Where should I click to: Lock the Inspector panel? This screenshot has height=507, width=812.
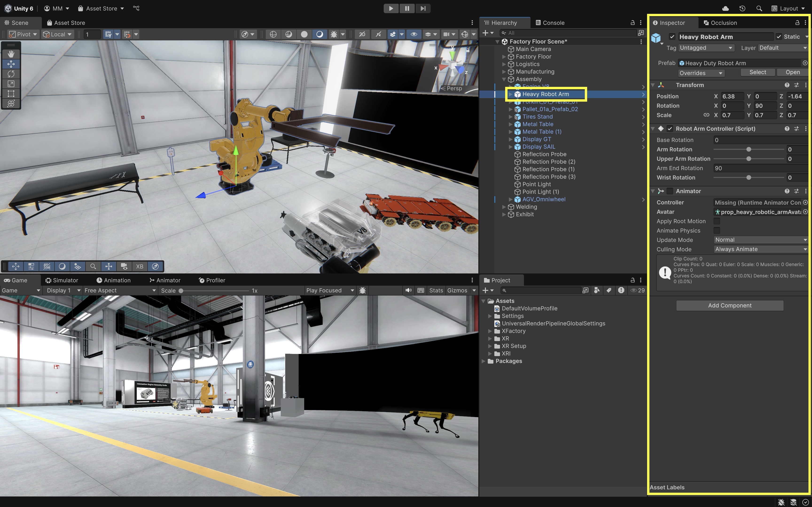[x=797, y=23]
